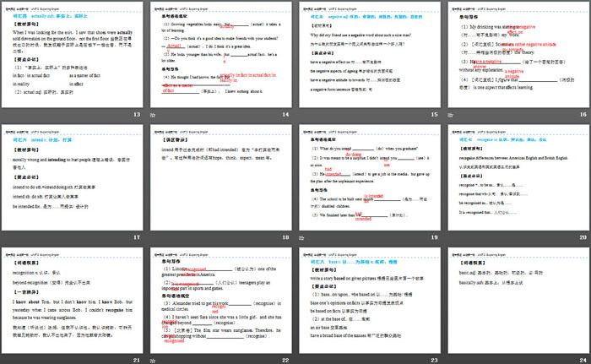Select slide 21 thumbnail with 'recognition' vocabulary

point(73,301)
